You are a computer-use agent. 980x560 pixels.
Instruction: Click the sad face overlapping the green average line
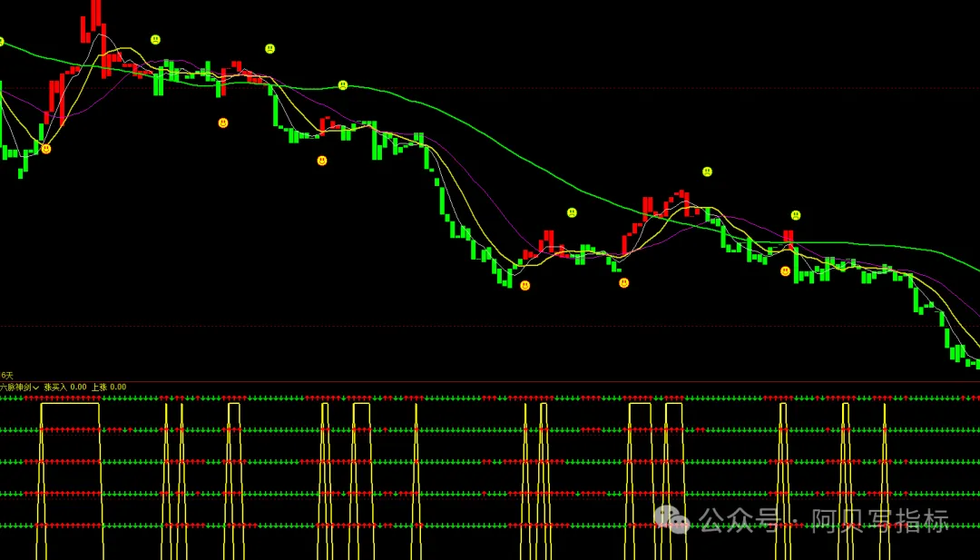pyautogui.click(x=342, y=85)
